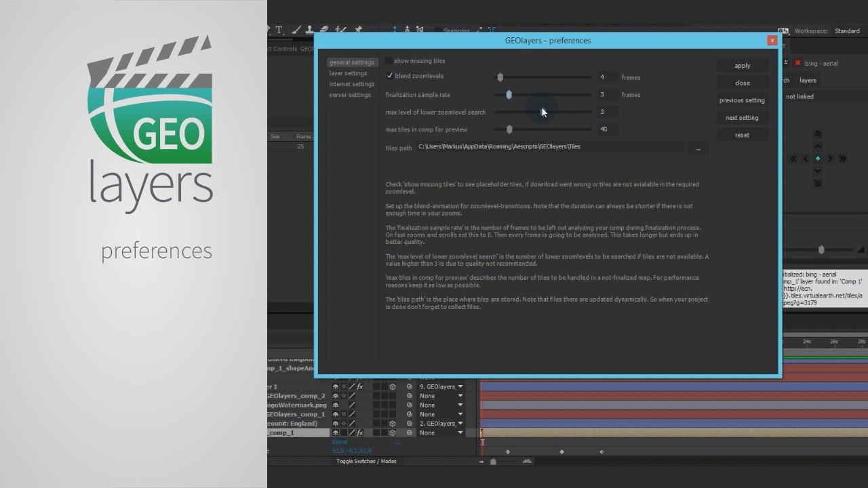Switch to the layers tab in GEOlayers panel
The height and width of the screenshot is (488, 868).
coord(808,80)
